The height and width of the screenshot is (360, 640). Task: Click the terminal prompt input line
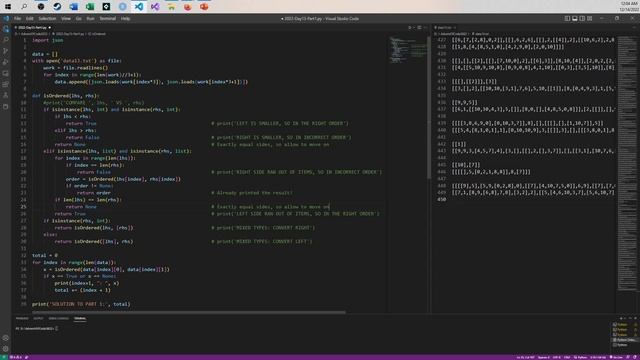pos(37,328)
